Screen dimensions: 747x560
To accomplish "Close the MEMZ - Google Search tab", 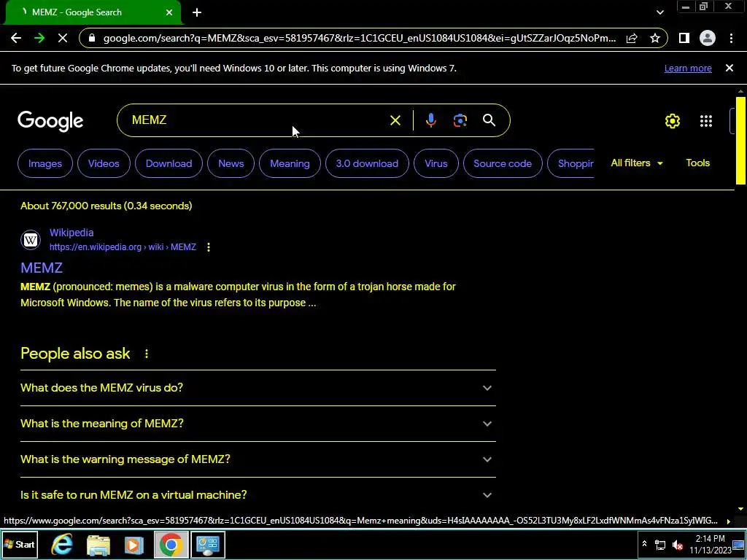I will tap(169, 12).
